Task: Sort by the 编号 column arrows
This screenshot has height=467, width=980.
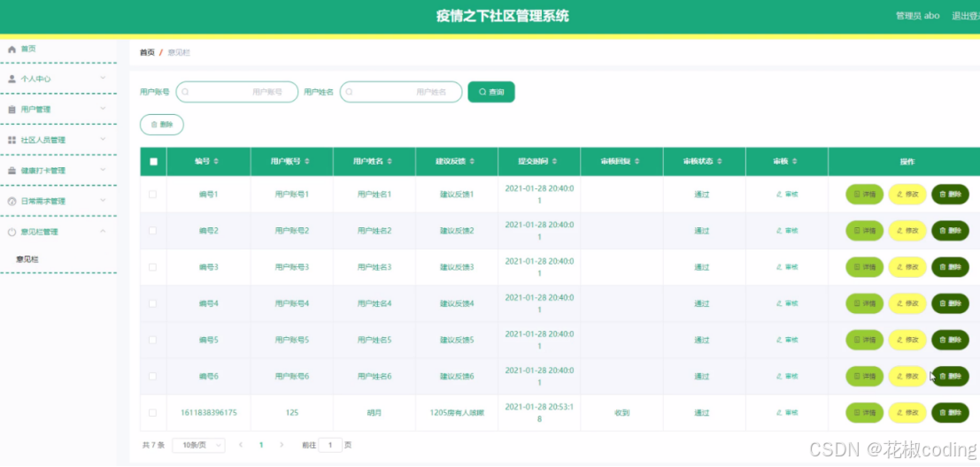Action: coord(216,161)
